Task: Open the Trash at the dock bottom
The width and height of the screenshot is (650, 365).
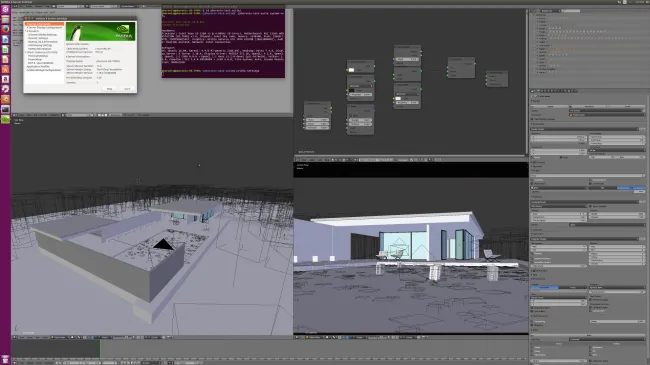Action: click(x=5, y=359)
